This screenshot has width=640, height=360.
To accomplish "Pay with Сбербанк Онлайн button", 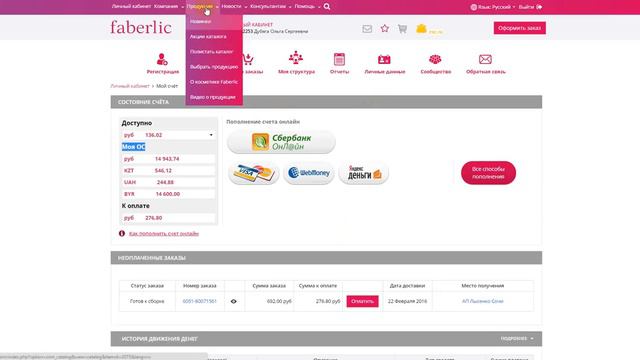I will tap(281, 142).
